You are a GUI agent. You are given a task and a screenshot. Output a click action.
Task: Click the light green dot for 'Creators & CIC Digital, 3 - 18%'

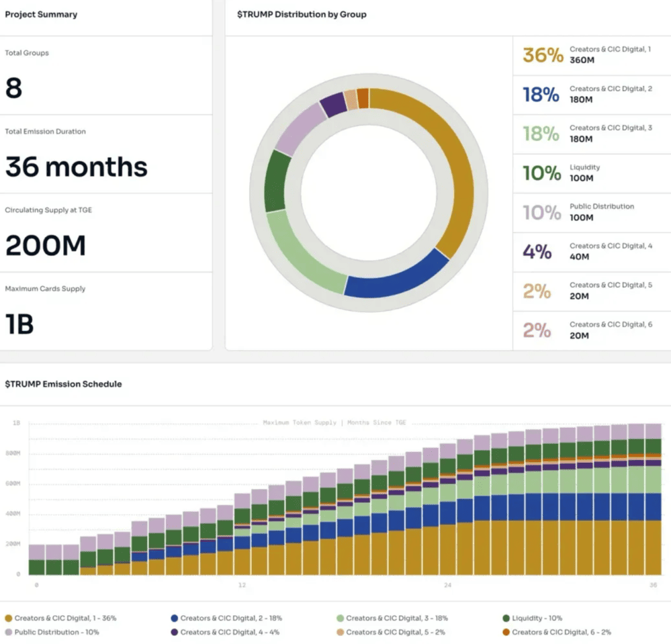coord(341,618)
